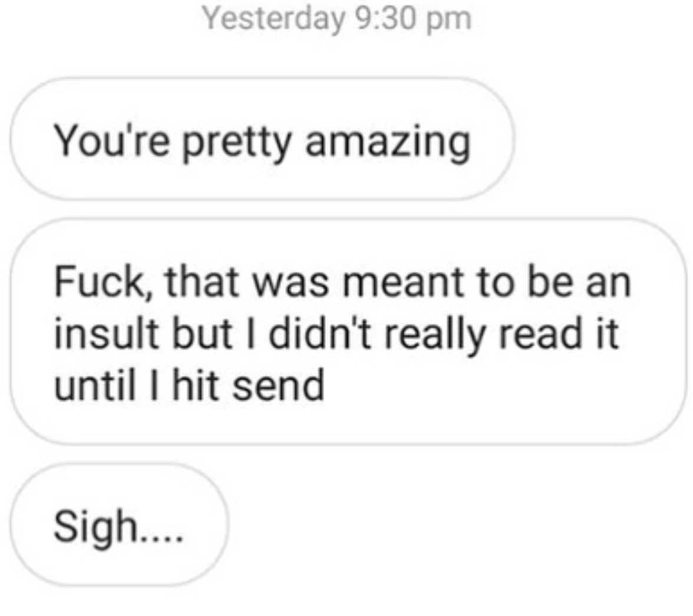The height and width of the screenshot is (616, 693).
Task: Click the word "insult" in second message
Action: [106, 333]
